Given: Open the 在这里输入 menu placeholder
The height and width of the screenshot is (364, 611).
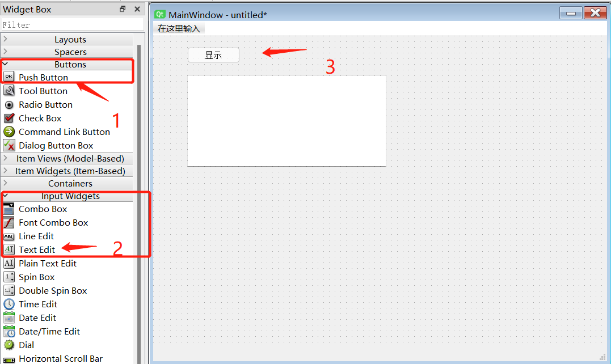Looking at the screenshot, I should coord(179,28).
